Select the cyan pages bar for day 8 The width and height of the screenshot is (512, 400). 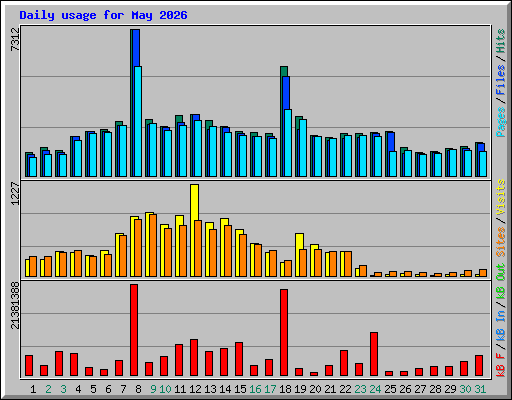click(138, 121)
